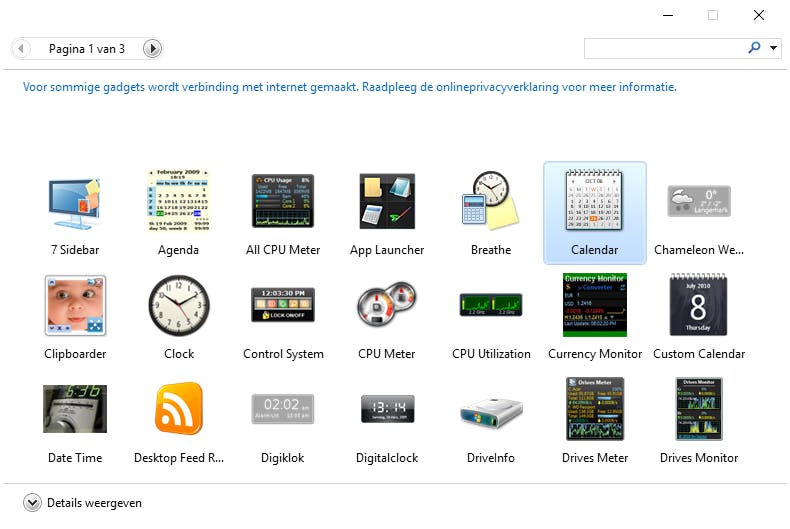Minimize the gadget gallery window
The image size is (790, 529).
click(x=668, y=15)
